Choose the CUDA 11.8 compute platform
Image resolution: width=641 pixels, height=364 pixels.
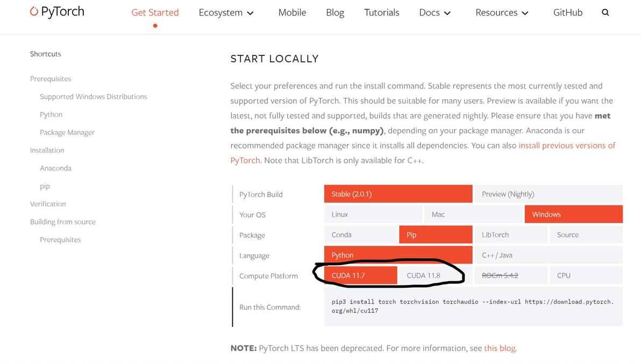[423, 275]
